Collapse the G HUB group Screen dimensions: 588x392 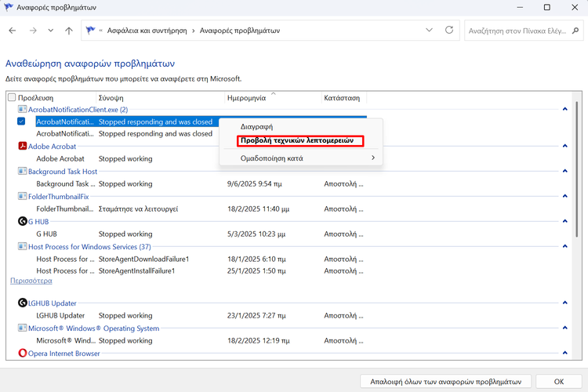click(564, 221)
